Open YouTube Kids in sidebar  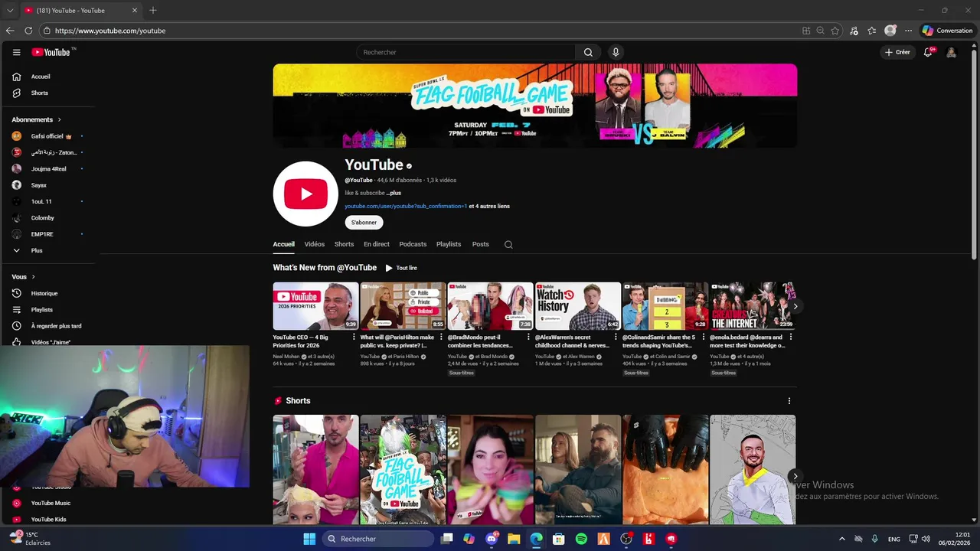click(x=47, y=519)
